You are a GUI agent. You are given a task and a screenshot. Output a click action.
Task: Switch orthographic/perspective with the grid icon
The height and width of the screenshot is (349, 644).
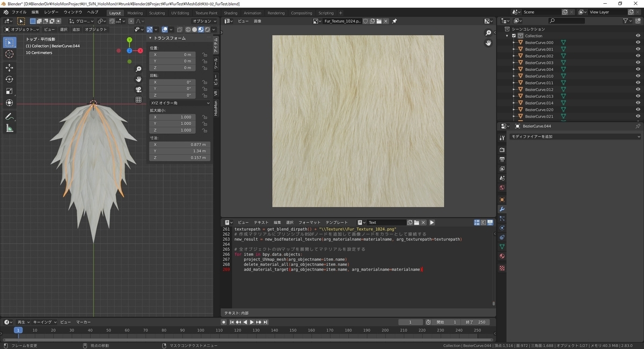click(138, 100)
